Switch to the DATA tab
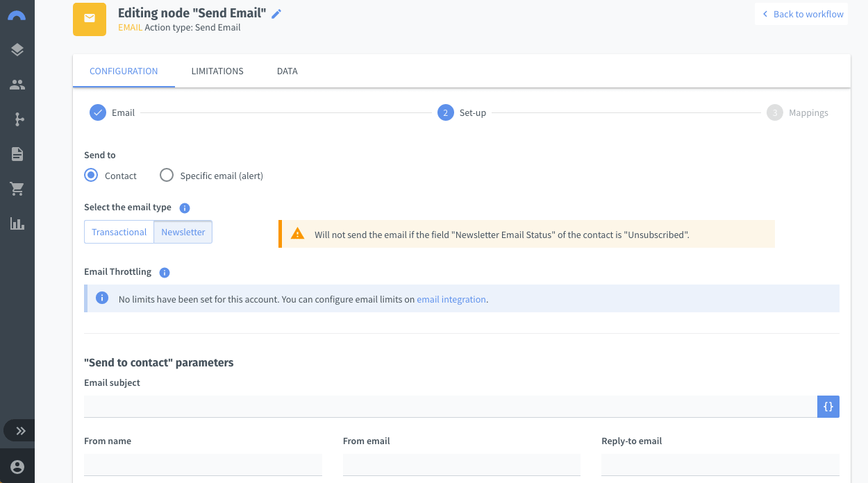 click(x=287, y=71)
